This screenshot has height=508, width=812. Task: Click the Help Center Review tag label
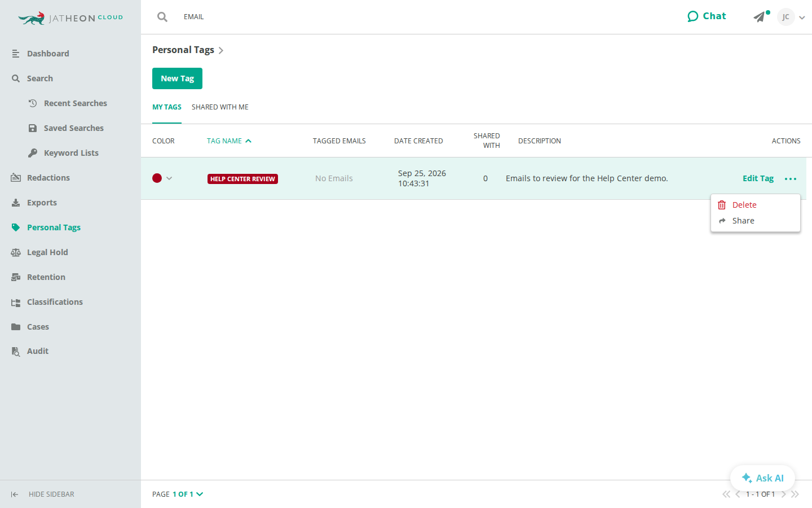click(242, 179)
